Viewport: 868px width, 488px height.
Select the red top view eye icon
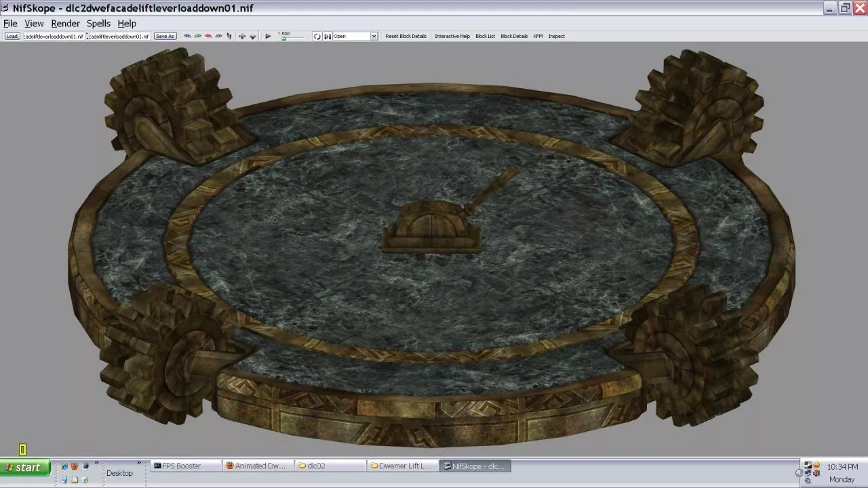[x=208, y=36]
